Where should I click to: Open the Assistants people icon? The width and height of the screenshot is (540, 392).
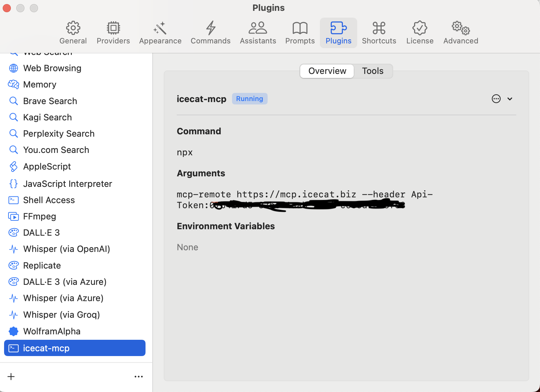click(258, 28)
